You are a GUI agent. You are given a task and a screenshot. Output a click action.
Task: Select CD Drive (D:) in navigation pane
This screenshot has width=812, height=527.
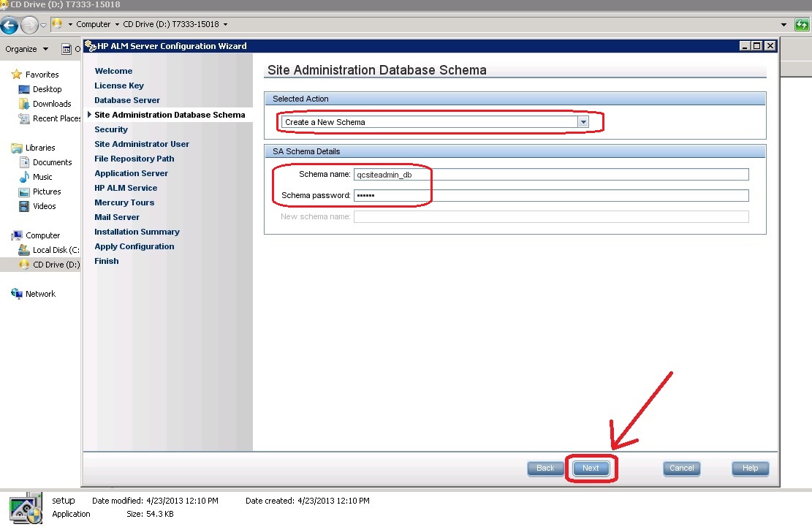point(56,265)
